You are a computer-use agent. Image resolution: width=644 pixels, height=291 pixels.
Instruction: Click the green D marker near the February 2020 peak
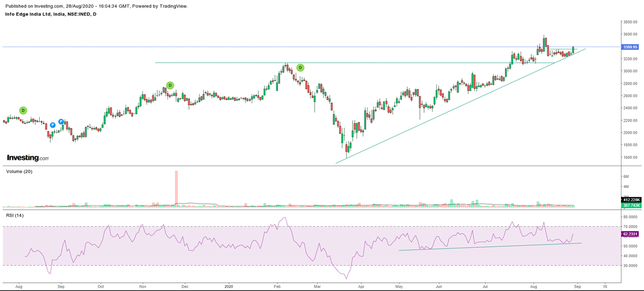(x=301, y=68)
